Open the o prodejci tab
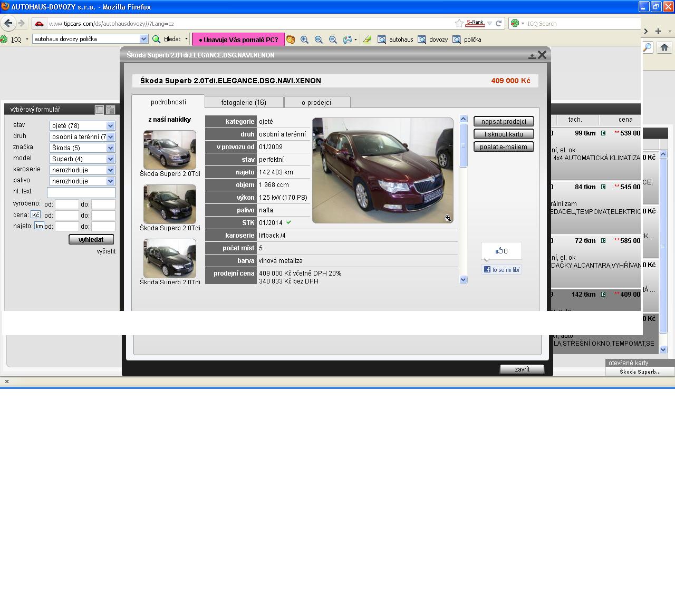The height and width of the screenshot is (616, 675). 316,102
